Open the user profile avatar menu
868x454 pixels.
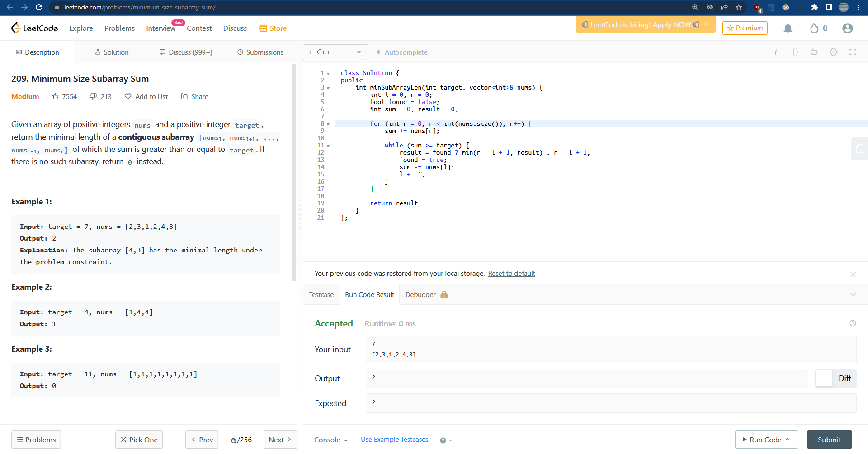coord(847,28)
